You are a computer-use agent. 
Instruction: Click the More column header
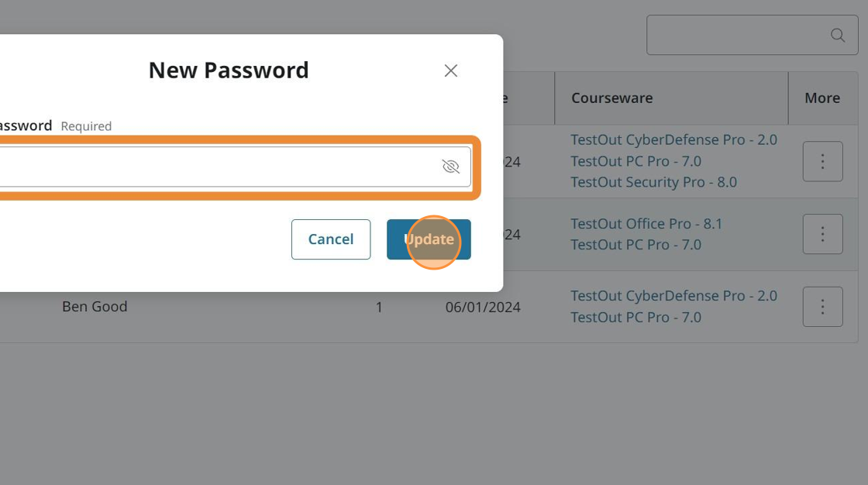tap(822, 98)
